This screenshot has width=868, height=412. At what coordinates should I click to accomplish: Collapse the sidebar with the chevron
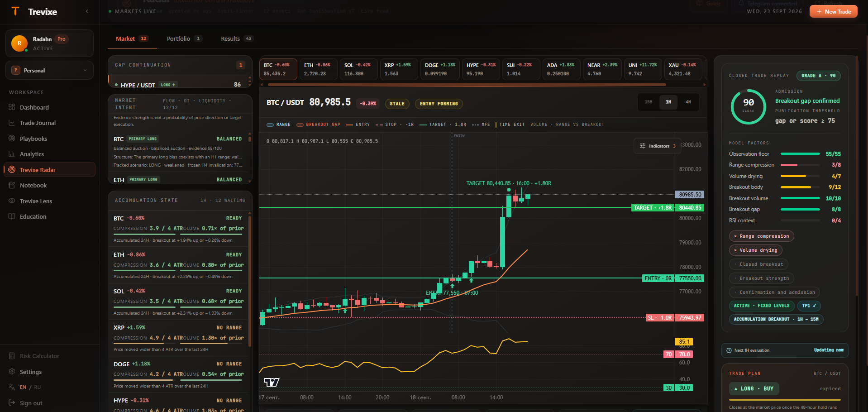[87, 11]
